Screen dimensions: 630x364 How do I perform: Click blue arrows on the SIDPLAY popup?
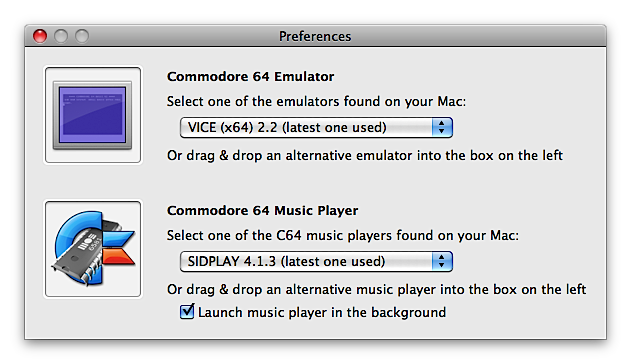click(442, 262)
